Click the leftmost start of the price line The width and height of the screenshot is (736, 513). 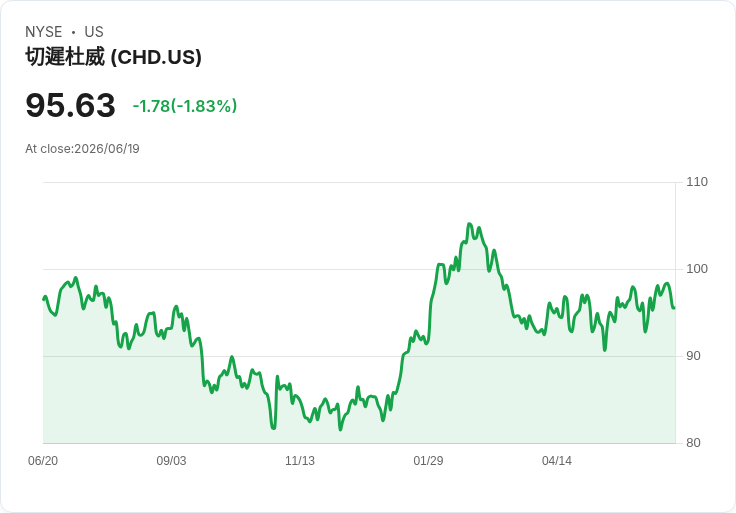pyautogui.click(x=44, y=299)
